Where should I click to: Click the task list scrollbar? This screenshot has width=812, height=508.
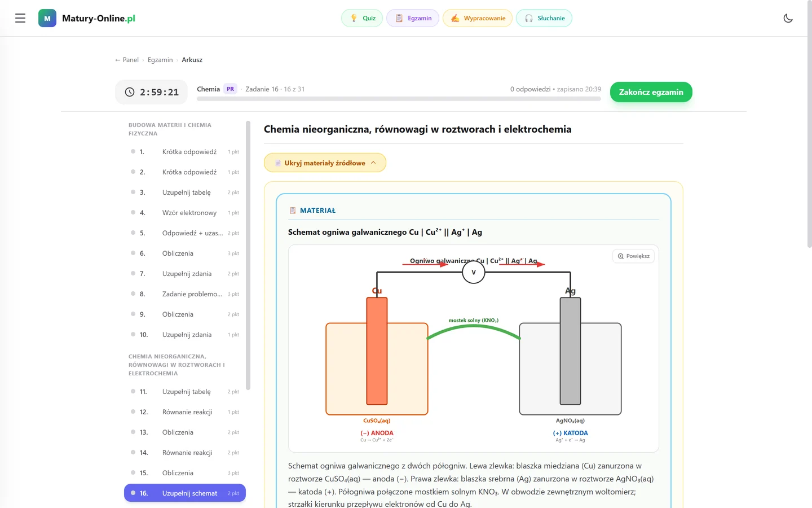click(248, 255)
